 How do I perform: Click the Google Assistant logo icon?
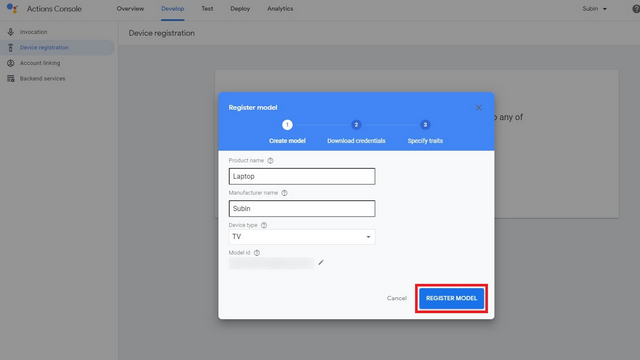pyautogui.click(x=12, y=9)
